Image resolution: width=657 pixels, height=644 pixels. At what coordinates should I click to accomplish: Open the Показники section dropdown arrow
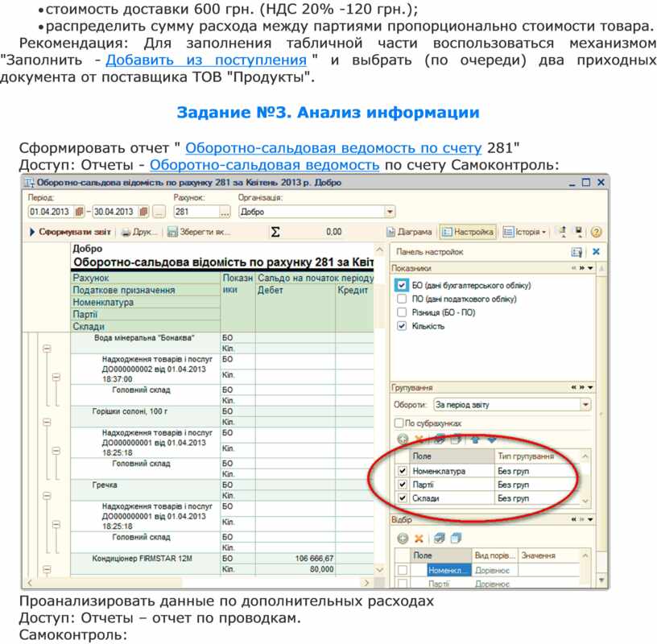tap(590, 268)
